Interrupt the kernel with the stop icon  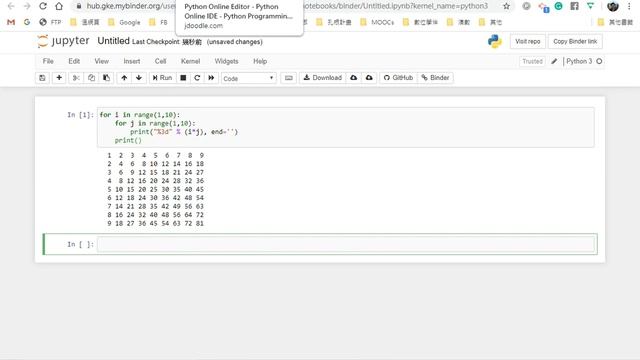pyautogui.click(x=183, y=78)
